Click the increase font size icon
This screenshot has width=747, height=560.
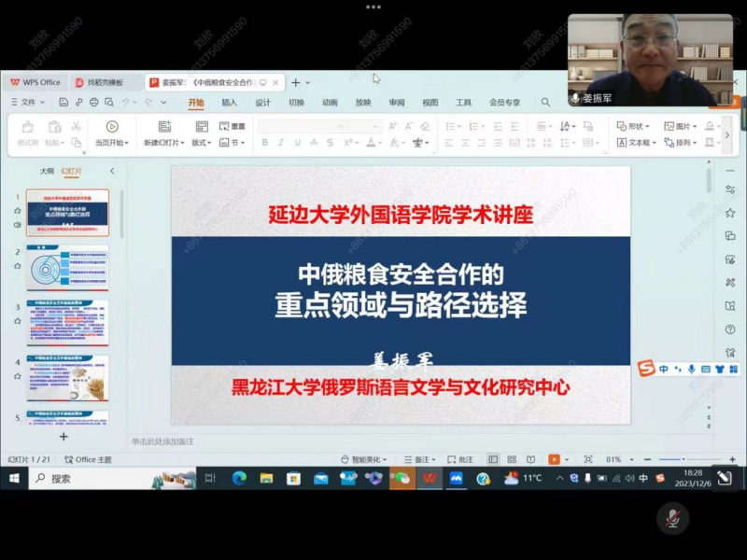[392, 126]
